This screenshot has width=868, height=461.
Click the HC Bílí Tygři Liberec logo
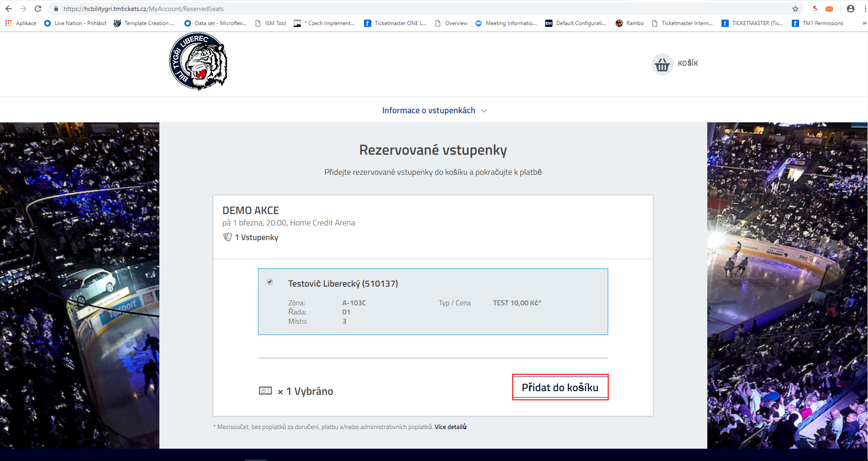coord(198,62)
